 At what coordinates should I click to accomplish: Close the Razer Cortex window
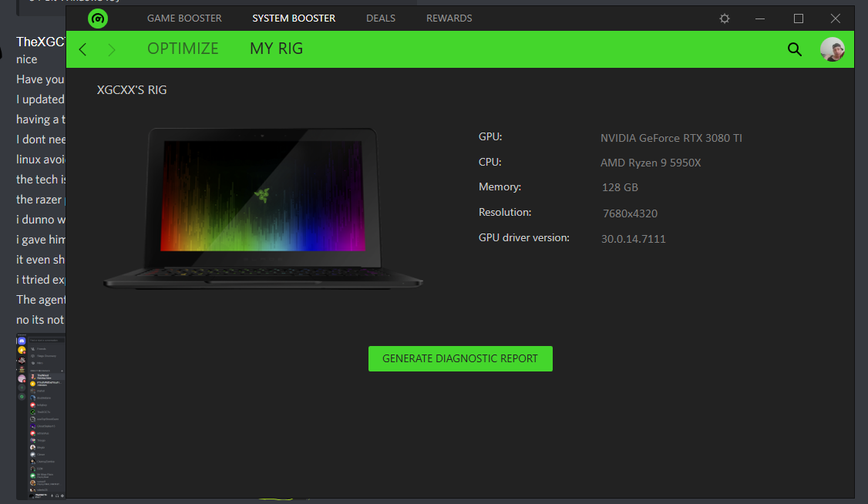836,18
